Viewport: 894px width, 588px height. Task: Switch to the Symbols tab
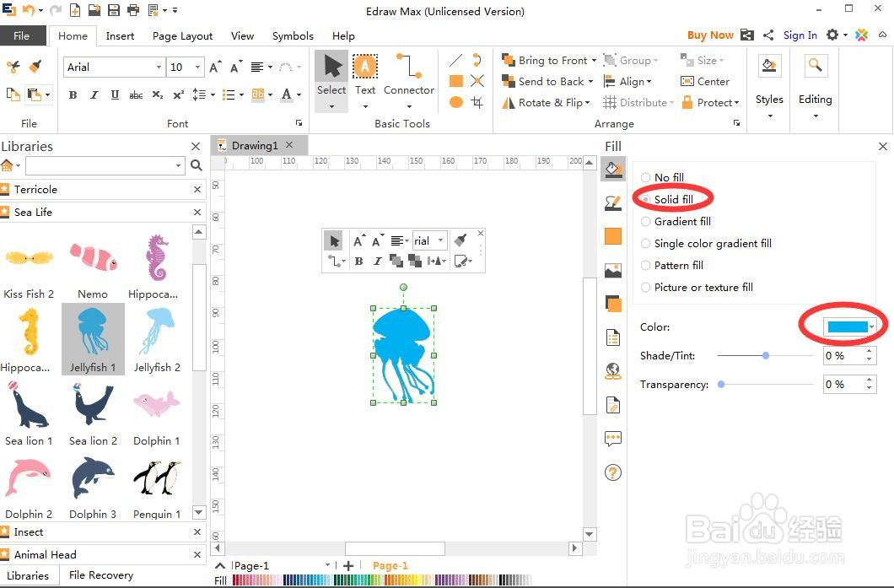click(x=293, y=36)
